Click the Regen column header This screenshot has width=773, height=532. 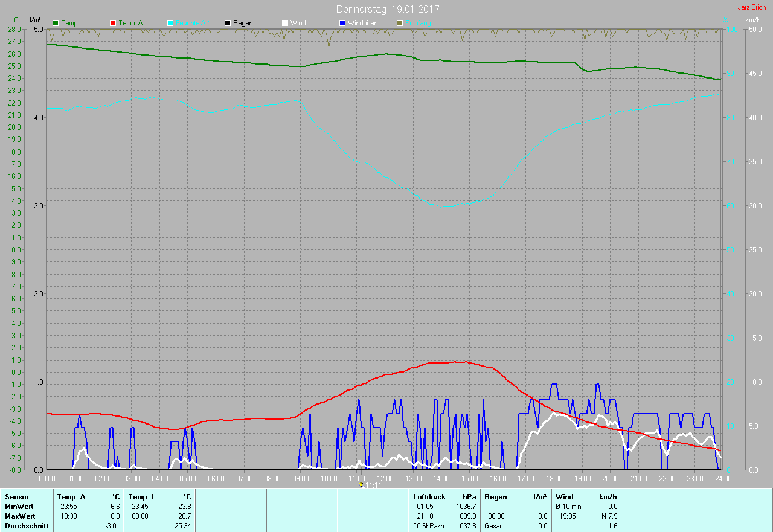[496, 497]
